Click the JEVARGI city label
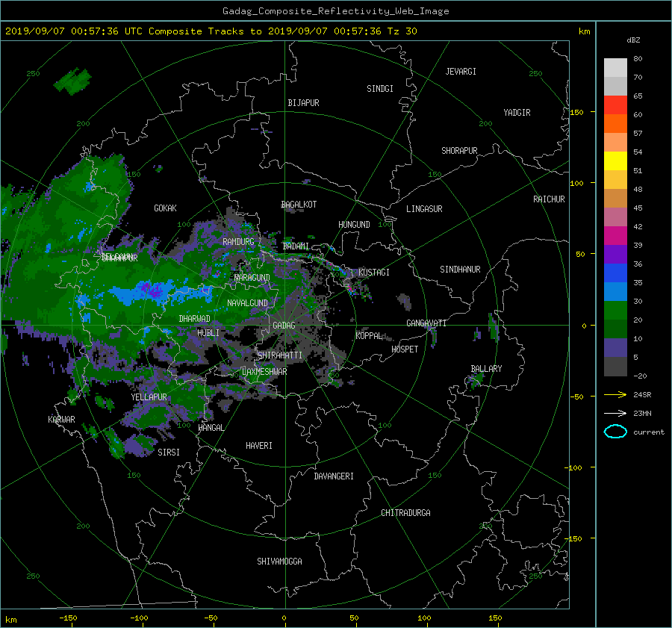Viewport: 672px width, 628px height. [x=461, y=72]
